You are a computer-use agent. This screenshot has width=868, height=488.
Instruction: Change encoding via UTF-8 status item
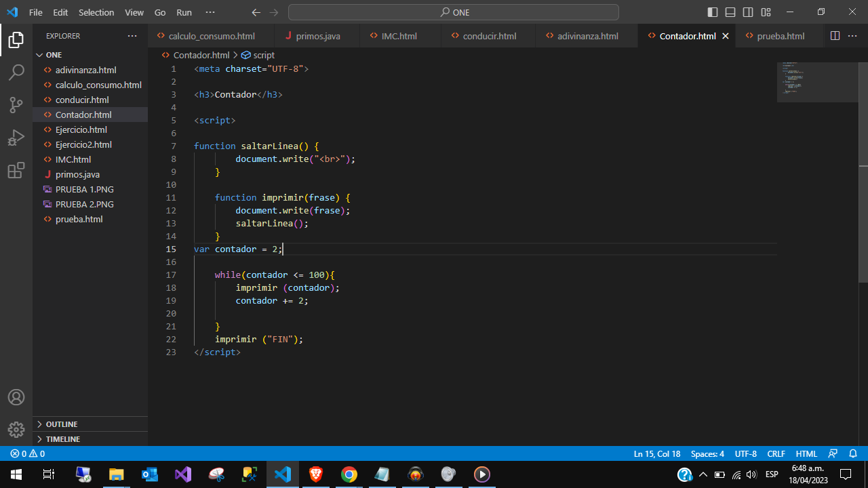coord(745,453)
